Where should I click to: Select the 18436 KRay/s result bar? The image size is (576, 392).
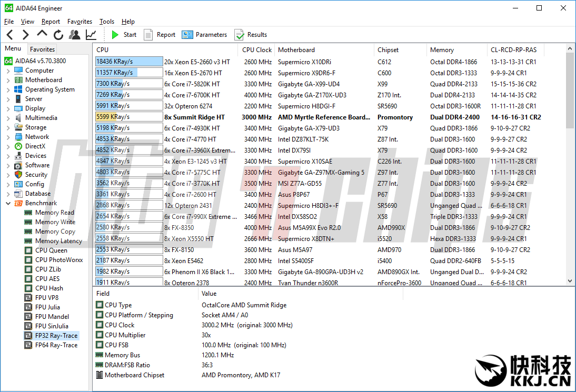128,62
